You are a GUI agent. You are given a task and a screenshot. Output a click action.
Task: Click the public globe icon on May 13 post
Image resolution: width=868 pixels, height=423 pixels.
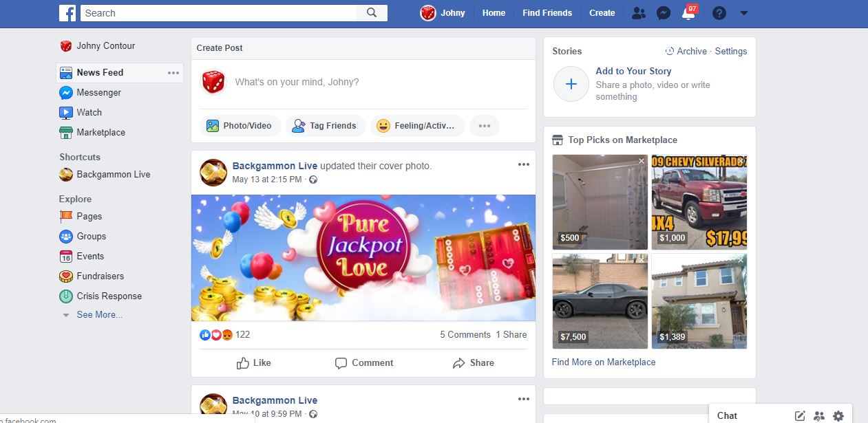pos(313,180)
